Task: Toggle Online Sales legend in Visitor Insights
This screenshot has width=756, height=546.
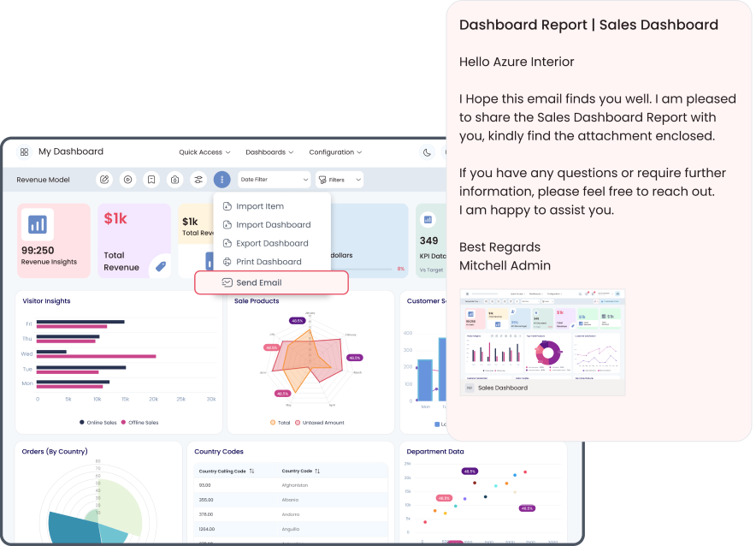Action: click(99, 423)
